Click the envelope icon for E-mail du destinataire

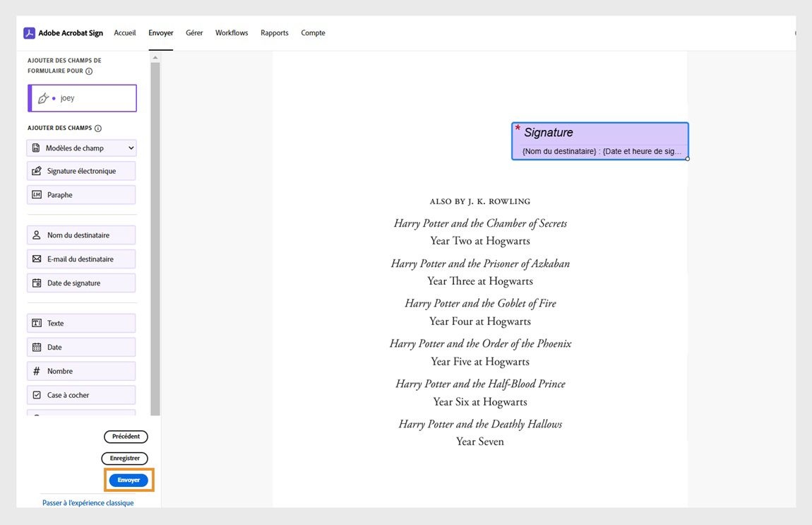click(x=37, y=259)
